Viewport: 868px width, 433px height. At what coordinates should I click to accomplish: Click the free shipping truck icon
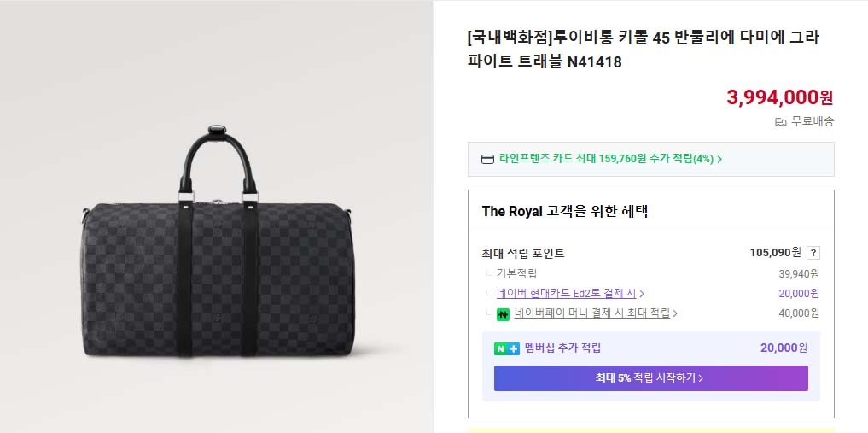[780, 122]
